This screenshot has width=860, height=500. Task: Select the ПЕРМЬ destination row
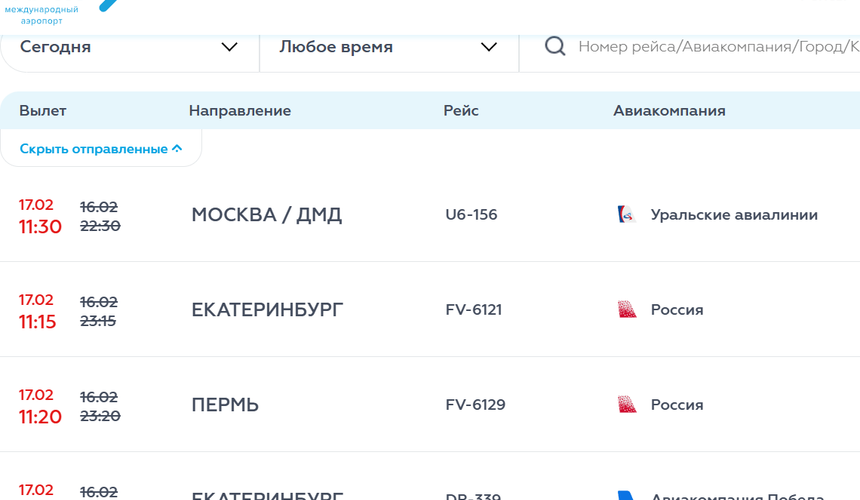coord(225,405)
